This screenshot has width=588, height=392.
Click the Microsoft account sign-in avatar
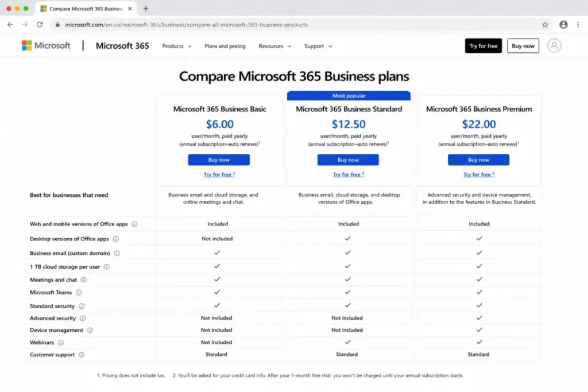coord(554,46)
